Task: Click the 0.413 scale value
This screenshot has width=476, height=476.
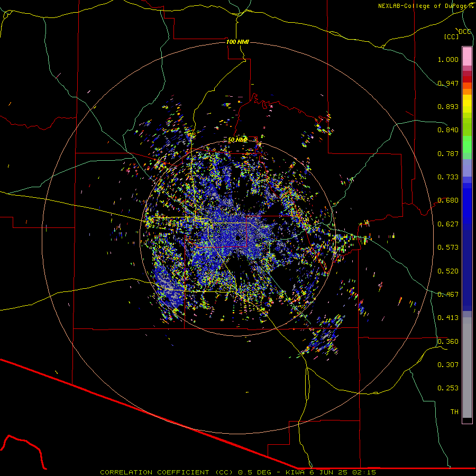Action: pyautogui.click(x=448, y=318)
